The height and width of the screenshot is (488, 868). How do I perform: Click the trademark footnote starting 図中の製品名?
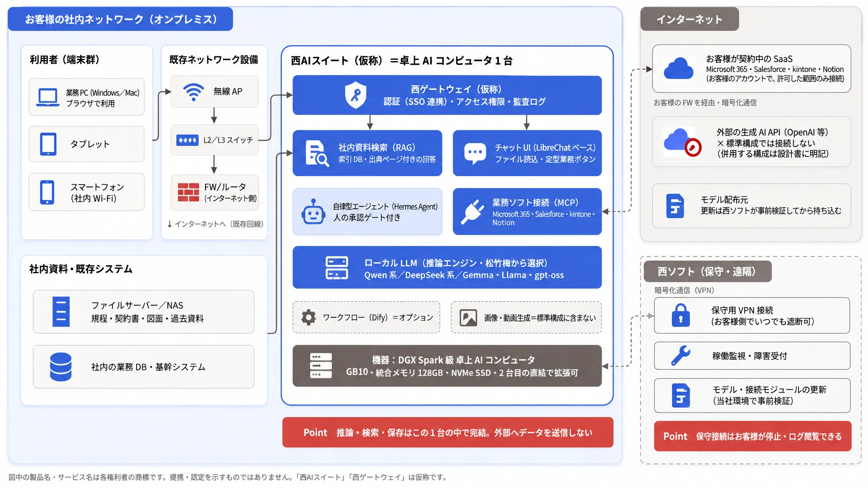pos(228,477)
